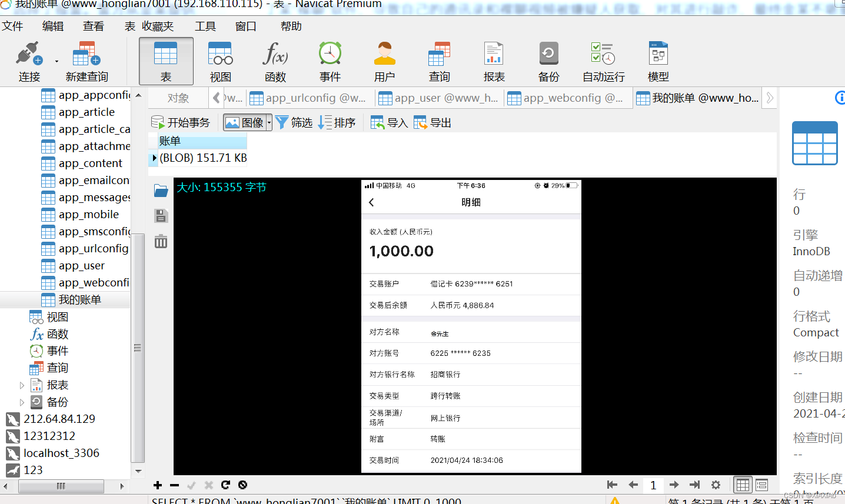Open the 事件 (Event) toolbar icon
Viewport: 845px width, 504px height.
coord(330,62)
